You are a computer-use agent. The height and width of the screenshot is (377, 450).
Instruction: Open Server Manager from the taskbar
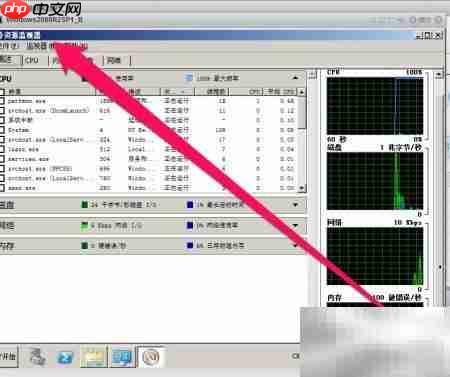click(x=37, y=357)
